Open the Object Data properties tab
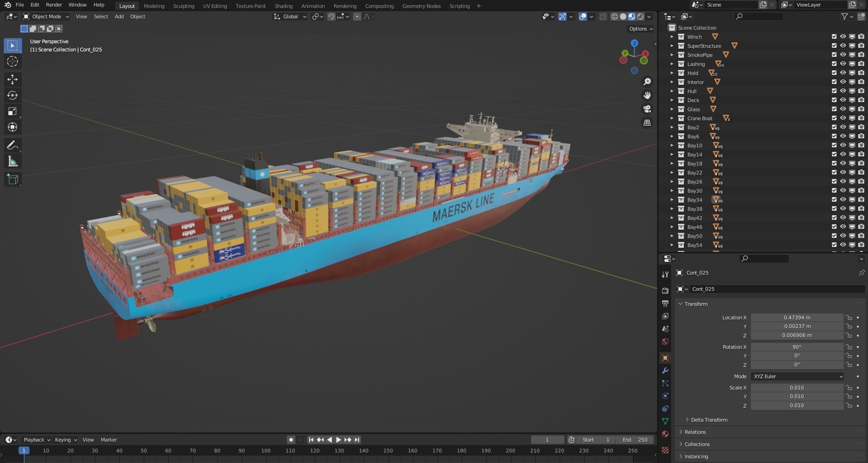The width and height of the screenshot is (868, 463). point(665,421)
